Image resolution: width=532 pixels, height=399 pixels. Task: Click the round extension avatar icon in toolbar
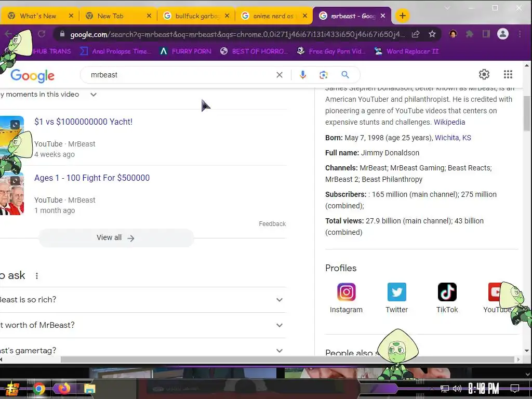(453, 34)
